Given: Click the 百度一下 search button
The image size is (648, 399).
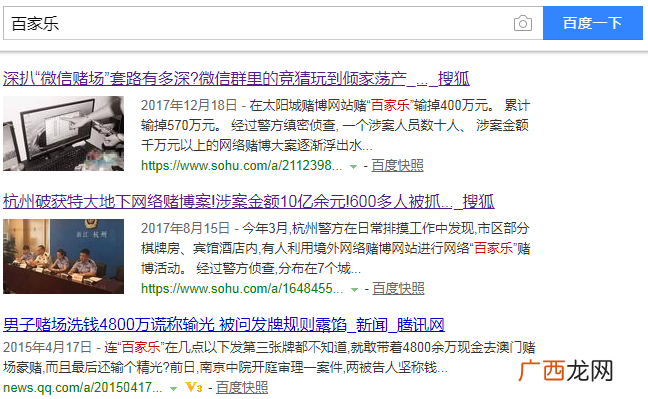Looking at the screenshot, I should pyautogui.click(x=593, y=23).
